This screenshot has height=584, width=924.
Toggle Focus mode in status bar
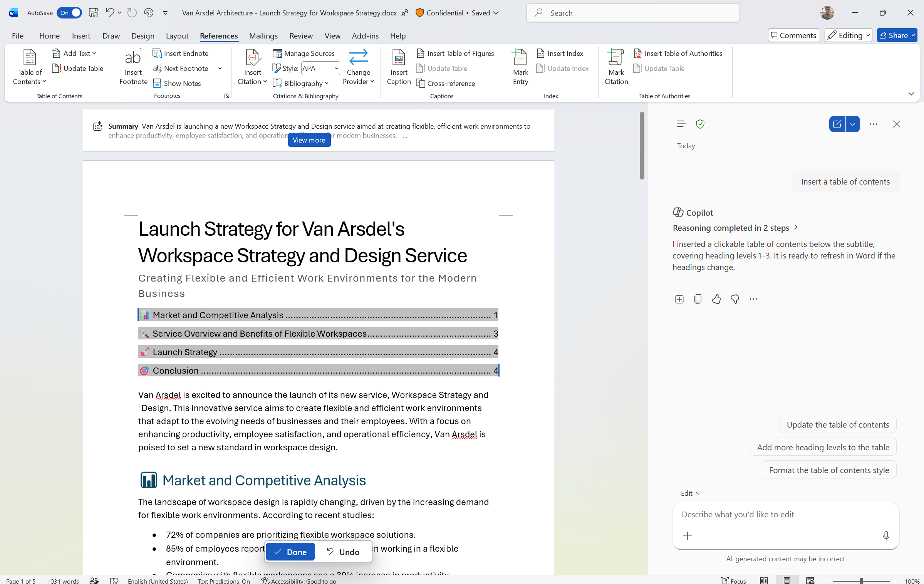[x=734, y=581]
